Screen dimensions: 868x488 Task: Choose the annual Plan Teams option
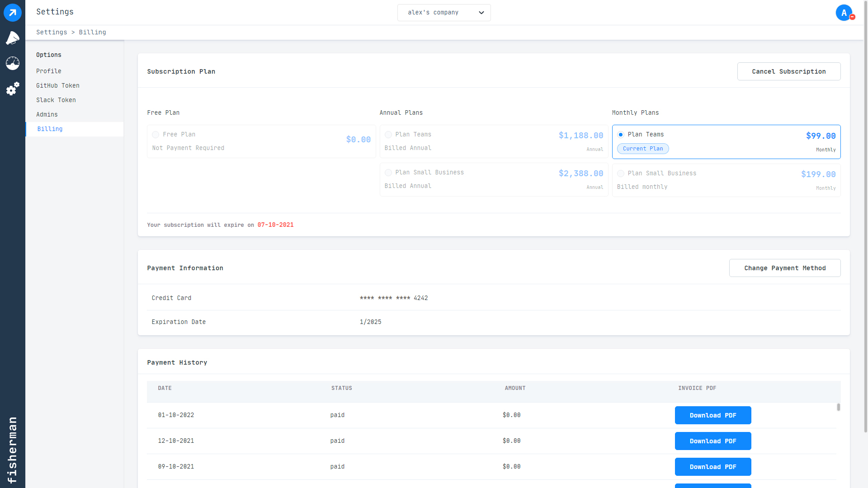click(388, 134)
